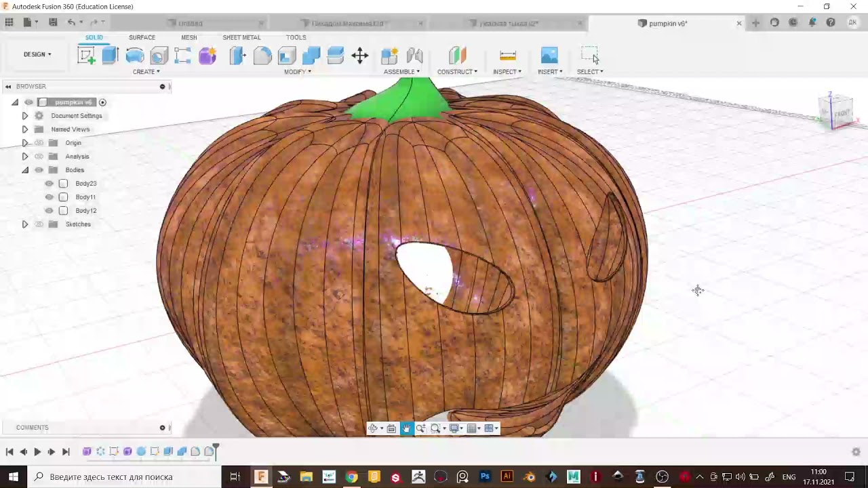The image size is (868, 488).
Task: Expand the Named Views node
Action: (25, 129)
